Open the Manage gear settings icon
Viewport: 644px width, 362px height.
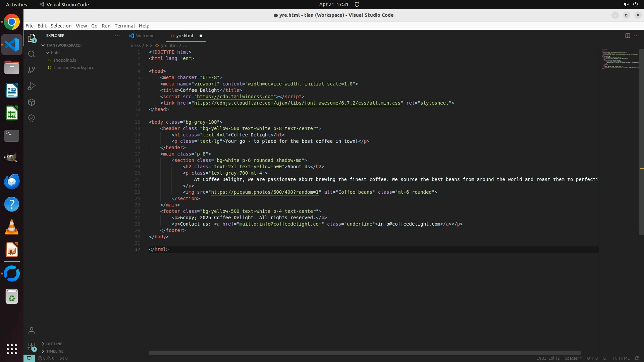(x=32, y=347)
